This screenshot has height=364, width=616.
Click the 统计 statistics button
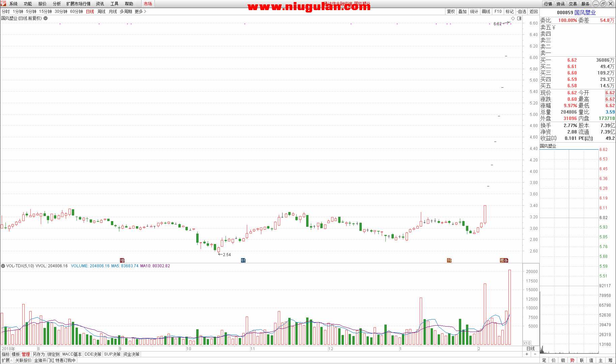474,11
